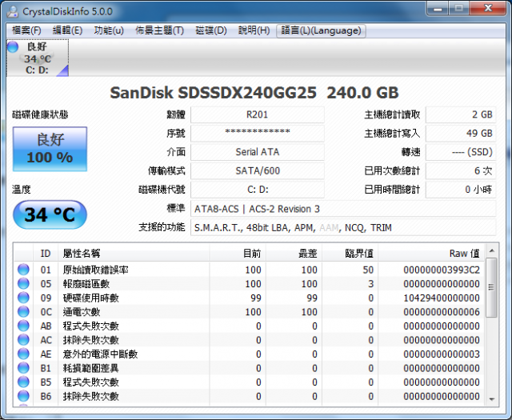Viewport: 512px width, 420px height.
Task: Select the 報廢磁區數 attribute row
Action: tap(250, 284)
